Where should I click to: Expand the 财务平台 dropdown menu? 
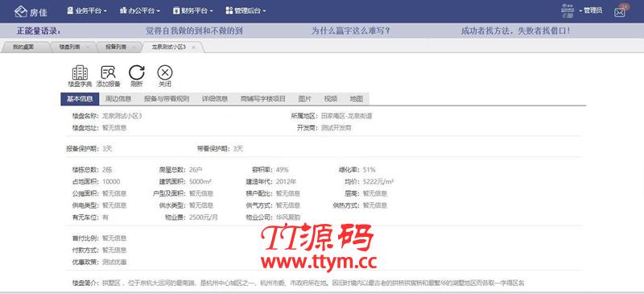click(x=192, y=11)
